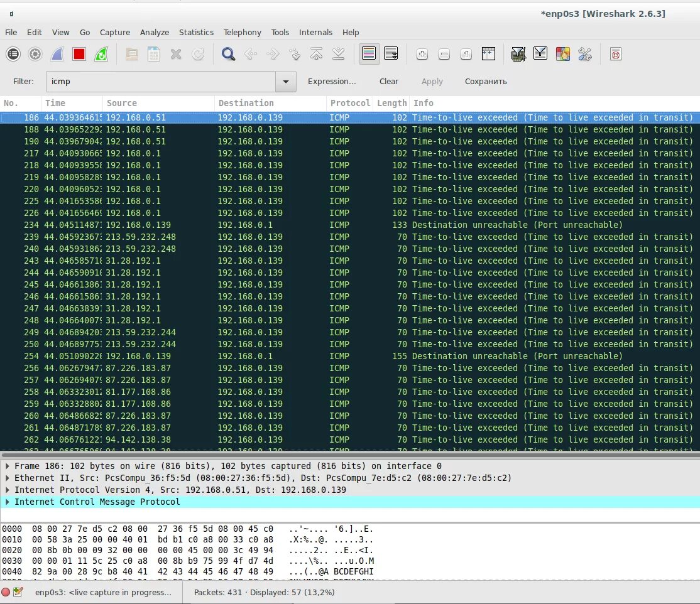Select packet 217 from 192.168.0.1

click(350, 153)
